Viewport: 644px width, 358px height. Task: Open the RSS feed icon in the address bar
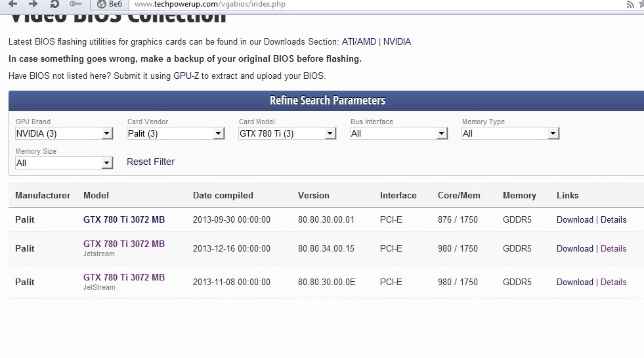630,4
